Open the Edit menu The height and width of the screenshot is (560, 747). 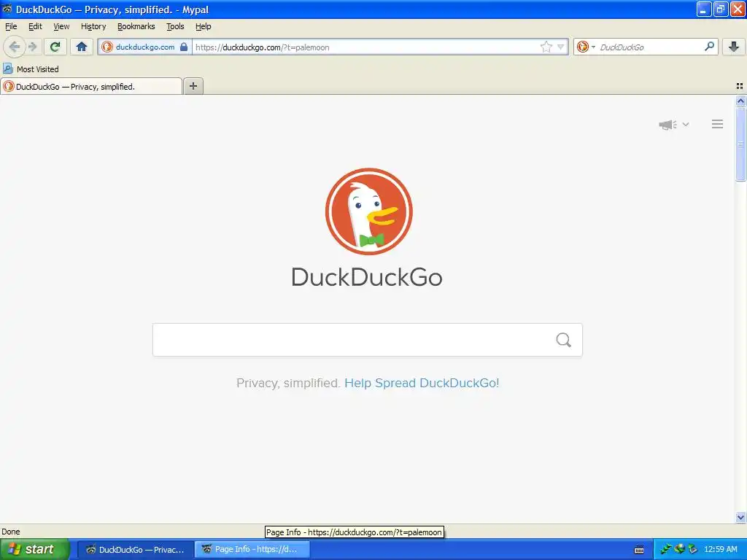point(35,26)
